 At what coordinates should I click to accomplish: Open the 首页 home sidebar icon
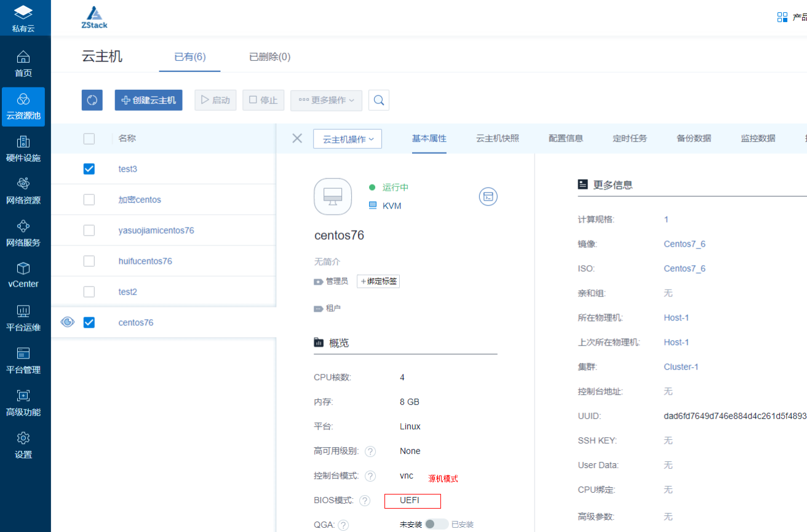[x=23, y=64]
